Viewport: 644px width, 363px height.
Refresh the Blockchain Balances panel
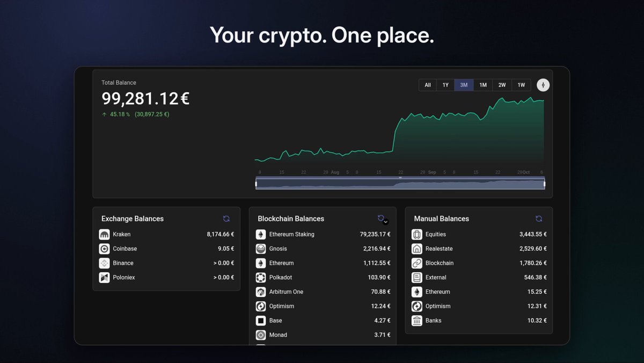380,218
